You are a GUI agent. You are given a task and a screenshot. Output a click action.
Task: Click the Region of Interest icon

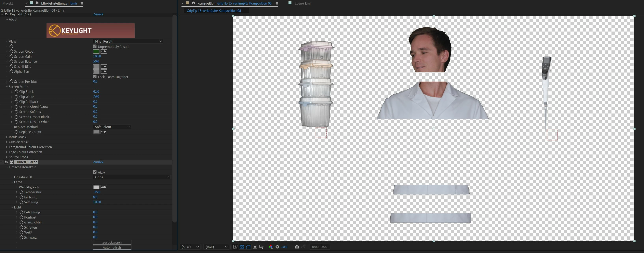pos(255,247)
